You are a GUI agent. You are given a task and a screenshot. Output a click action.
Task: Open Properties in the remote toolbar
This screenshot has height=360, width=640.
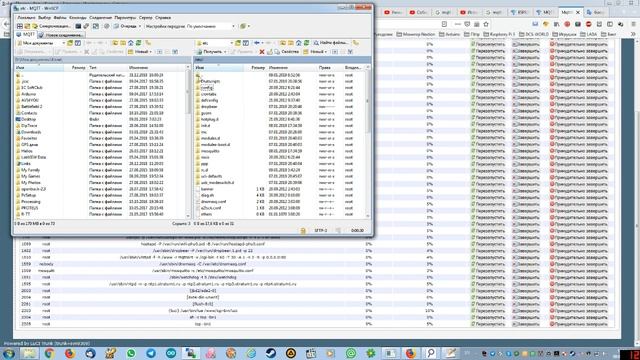(x=287, y=52)
